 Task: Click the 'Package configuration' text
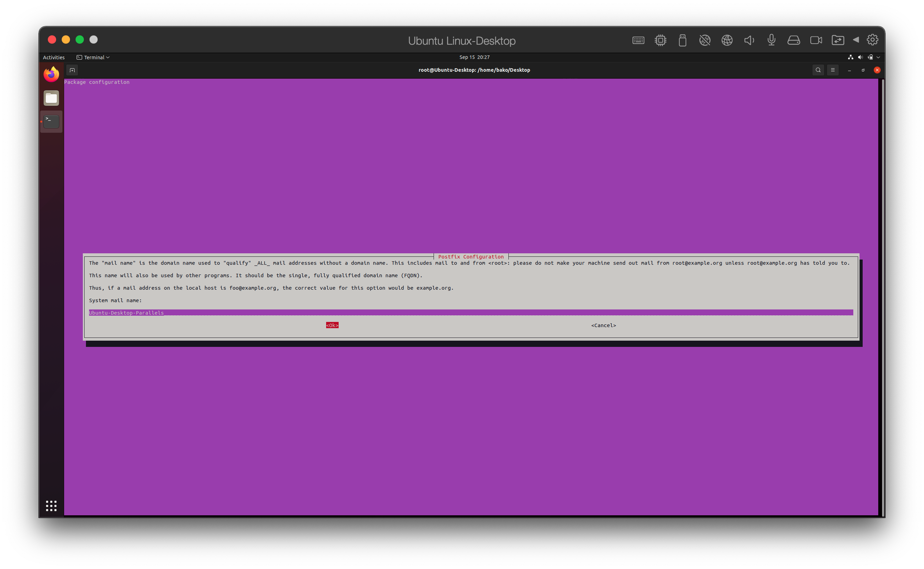[97, 82]
